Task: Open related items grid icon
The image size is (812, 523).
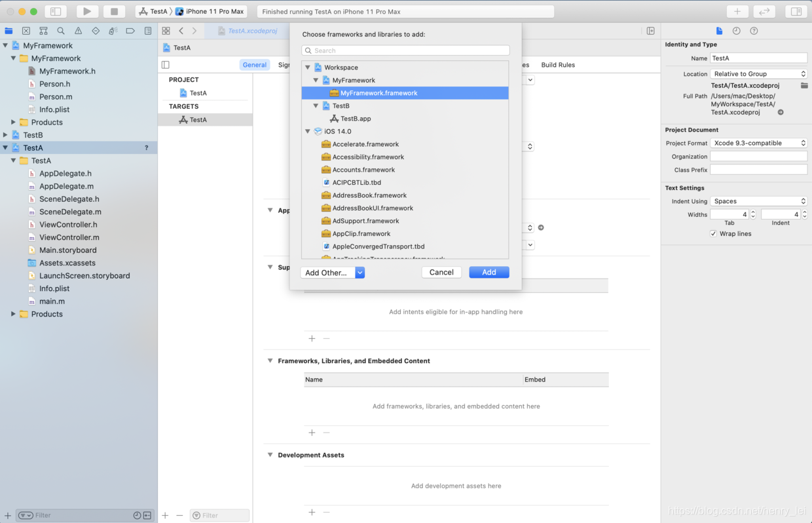Action: point(166,31)
